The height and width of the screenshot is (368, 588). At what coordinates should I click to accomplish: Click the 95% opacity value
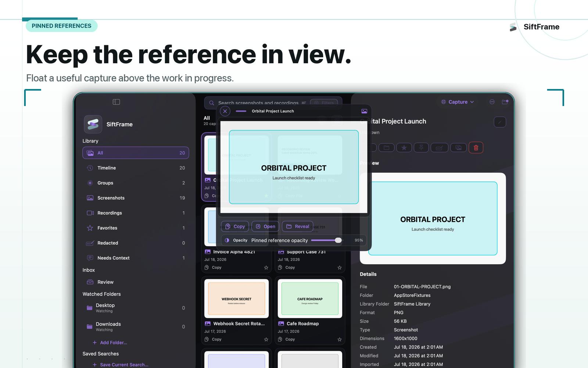pos(359,240)
